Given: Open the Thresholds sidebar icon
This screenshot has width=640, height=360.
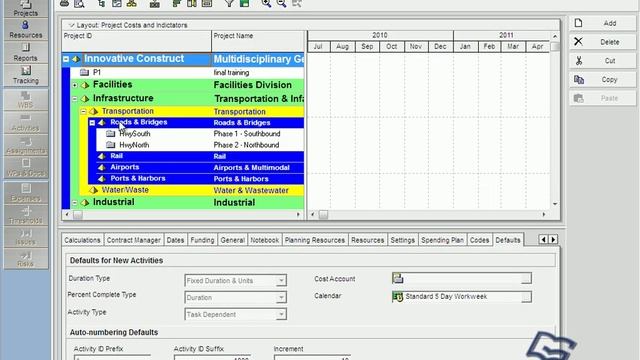Looking at the screenshot, I should click(x=25, y=215).
